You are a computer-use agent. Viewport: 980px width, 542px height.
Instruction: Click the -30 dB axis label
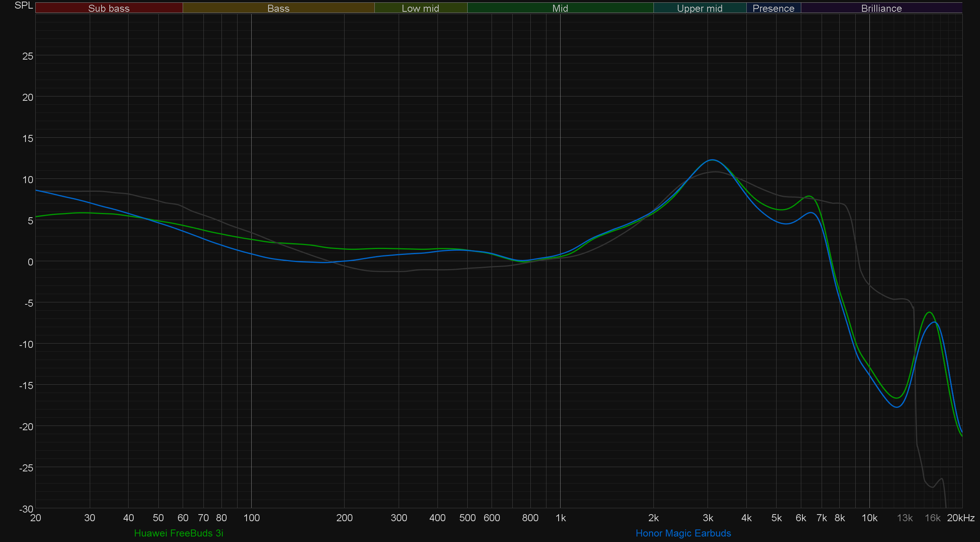point(26,509)
